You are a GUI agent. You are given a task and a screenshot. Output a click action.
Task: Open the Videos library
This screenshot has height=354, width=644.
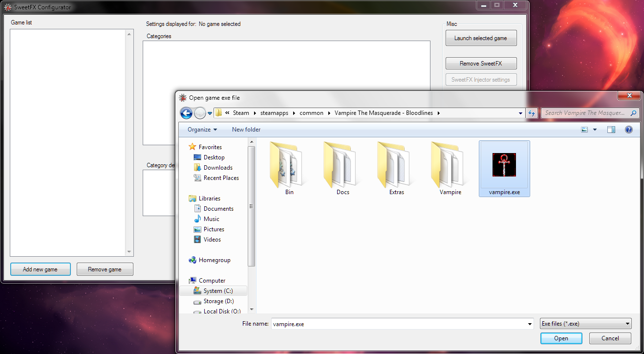[207, 240]
